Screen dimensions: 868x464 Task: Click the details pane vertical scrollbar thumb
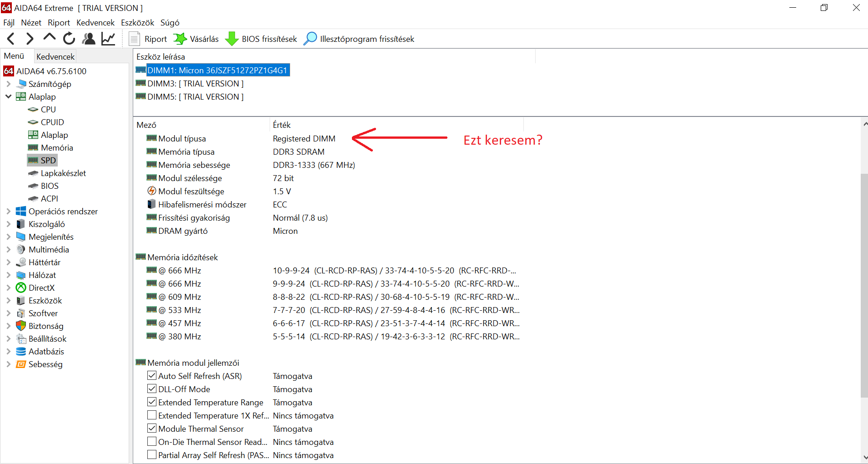(864, 285)
